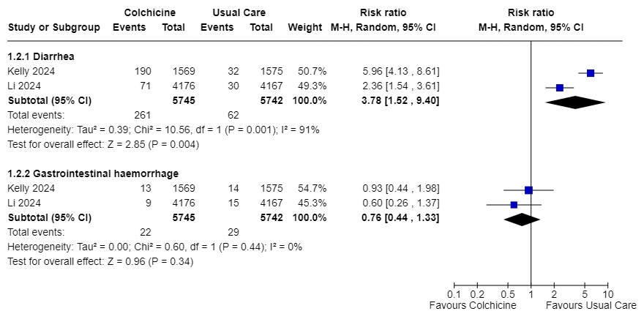
Task: Click Li 2024 label under Gastrointestinal haemorrhage
Action: point(25,203)
